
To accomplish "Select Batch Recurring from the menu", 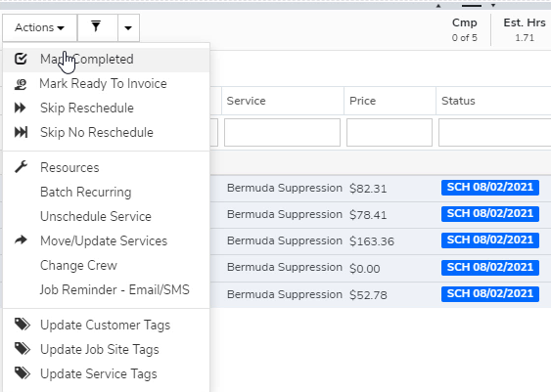I will [x=86, y=192].
